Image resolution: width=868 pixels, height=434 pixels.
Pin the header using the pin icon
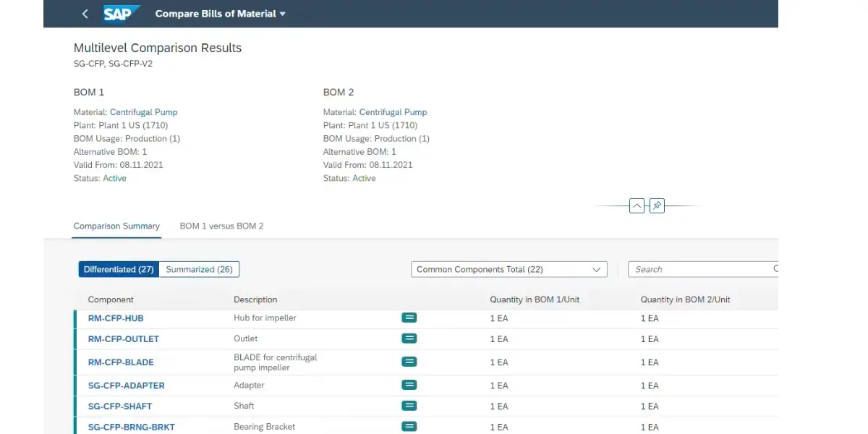click(x=657, y=206)
